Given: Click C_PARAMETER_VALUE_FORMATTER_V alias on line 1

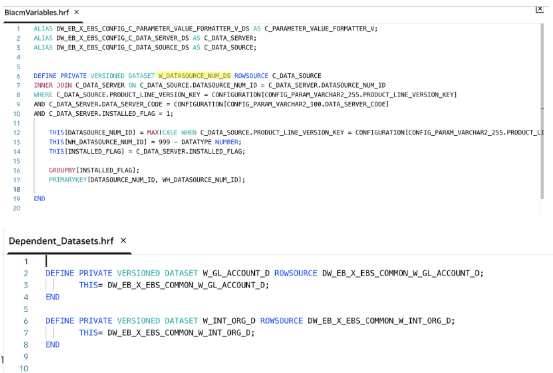Looking at the screenshot, I should coord(321,29).
